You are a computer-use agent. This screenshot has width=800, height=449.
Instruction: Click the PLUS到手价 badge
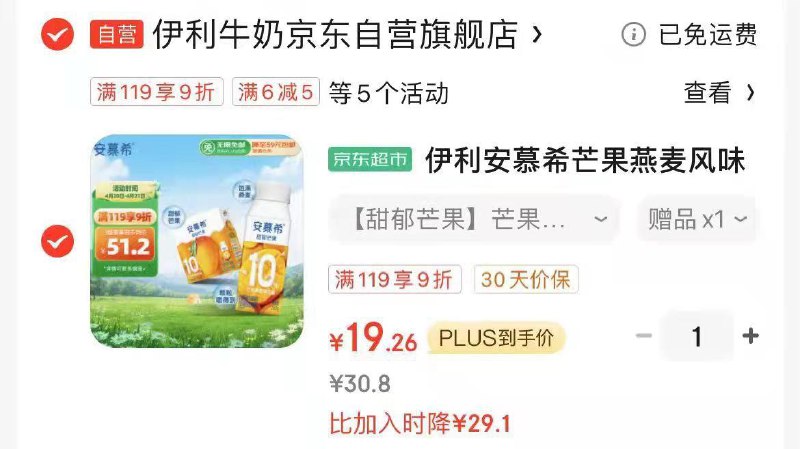coord(496,338)
